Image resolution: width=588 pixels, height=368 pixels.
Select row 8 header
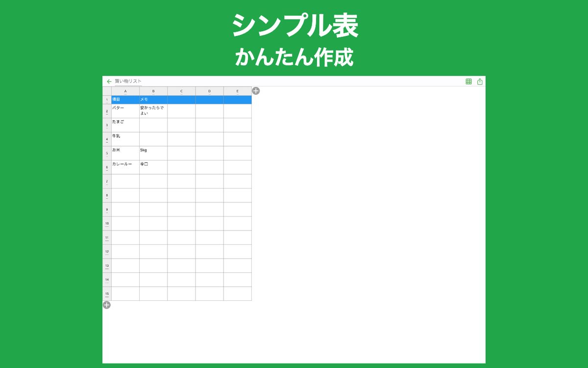pyautogui.click(x=107, y=196)
